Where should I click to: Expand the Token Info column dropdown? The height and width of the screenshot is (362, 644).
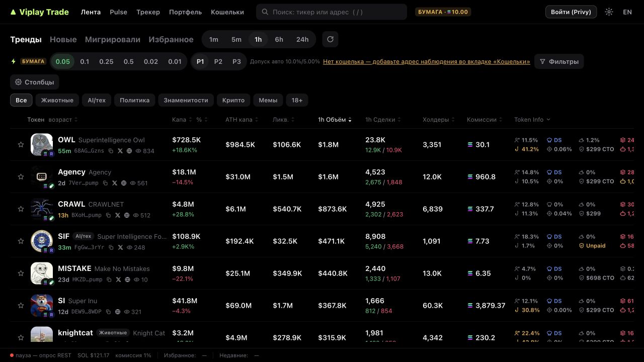532,120
